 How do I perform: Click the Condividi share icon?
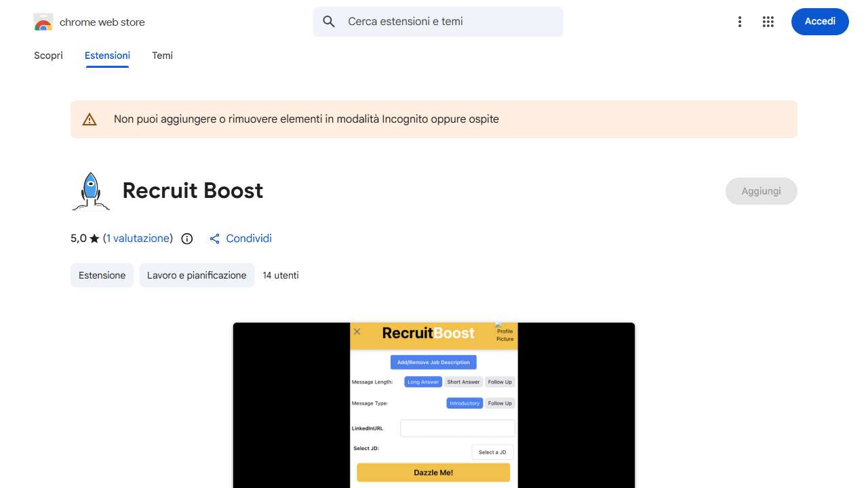point(214,239)
